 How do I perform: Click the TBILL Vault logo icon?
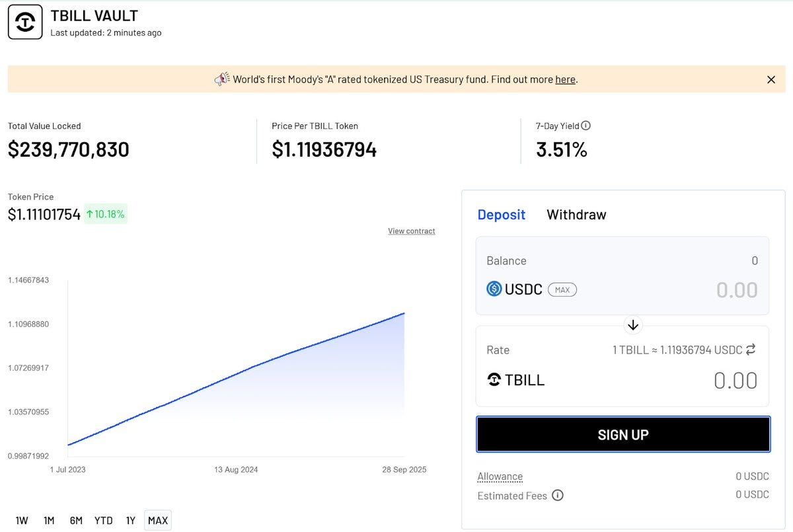click(25, 22)
